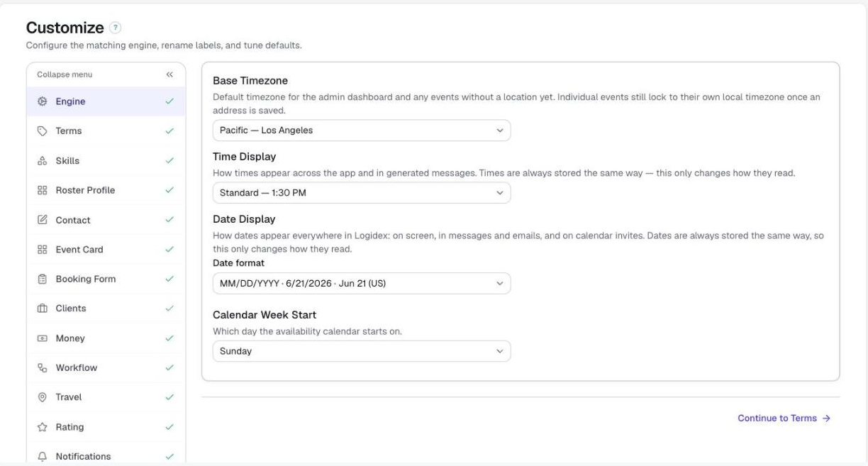This screenshot has width=868, height=466.
Task: Open the Calendar Week Start dropdown
Action: pyautogui.click(x=362, y=351)
